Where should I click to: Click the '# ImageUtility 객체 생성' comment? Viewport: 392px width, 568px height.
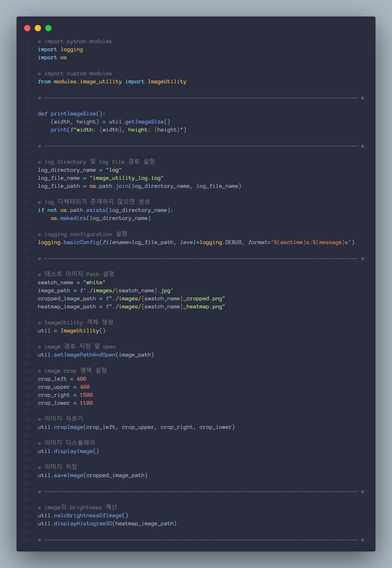(75, 322)
